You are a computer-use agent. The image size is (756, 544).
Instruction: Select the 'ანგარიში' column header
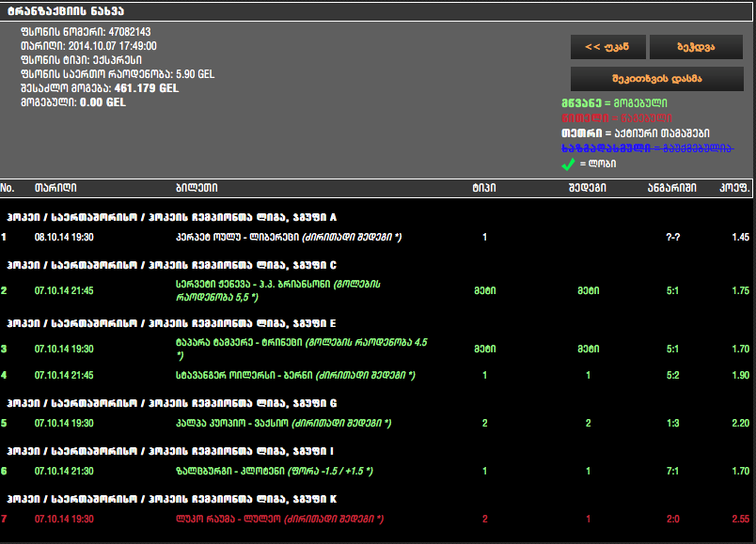point(671,188)
